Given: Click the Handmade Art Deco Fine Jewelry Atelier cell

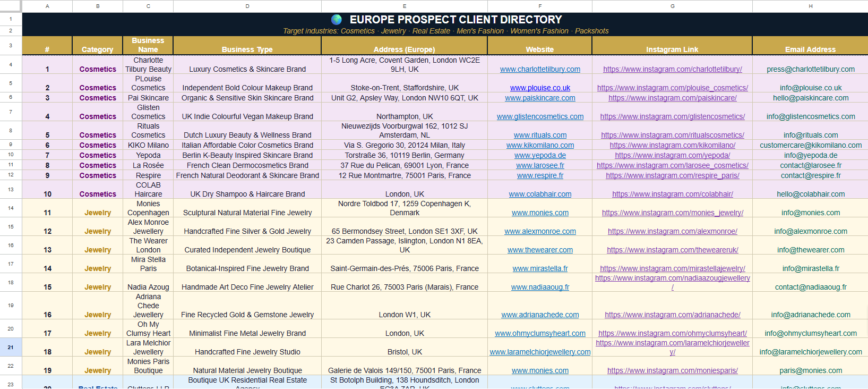Looking at the screenshot, I should [247, 282].
